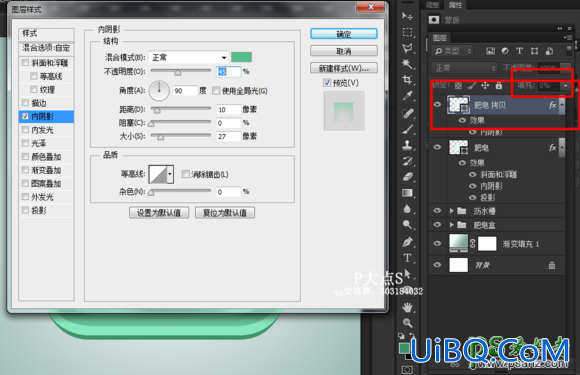
Task: Enable 斜面和浮雕 style checkbox
Action: tap(25, 62)
